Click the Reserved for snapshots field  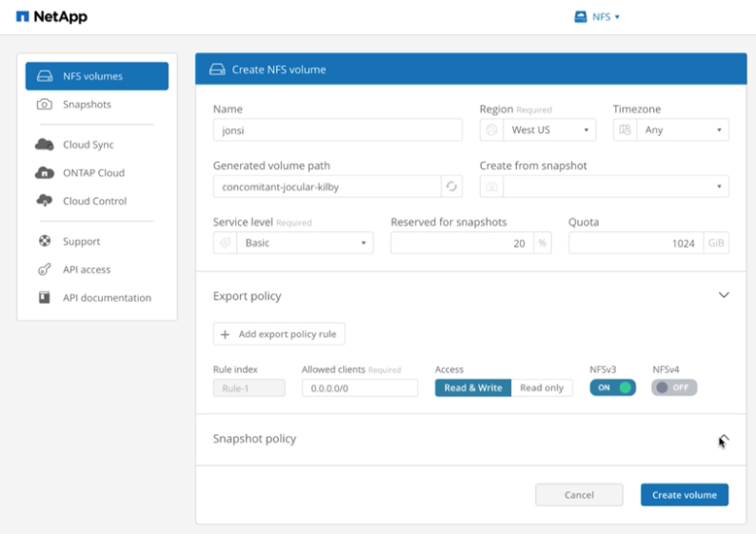tap(462, 243)
